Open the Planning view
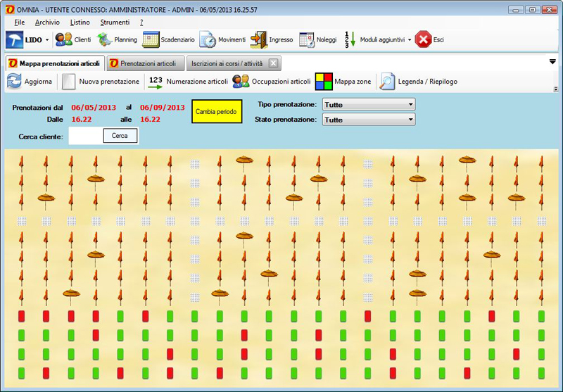This screenshot has width=563, height=392. coord(117,39)
